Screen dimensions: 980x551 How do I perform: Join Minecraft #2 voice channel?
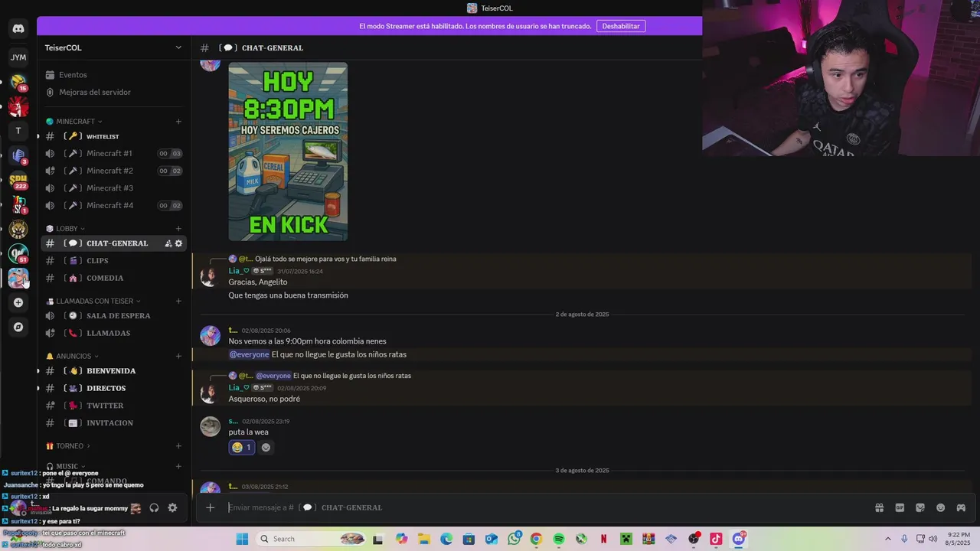tap(113, 171)
